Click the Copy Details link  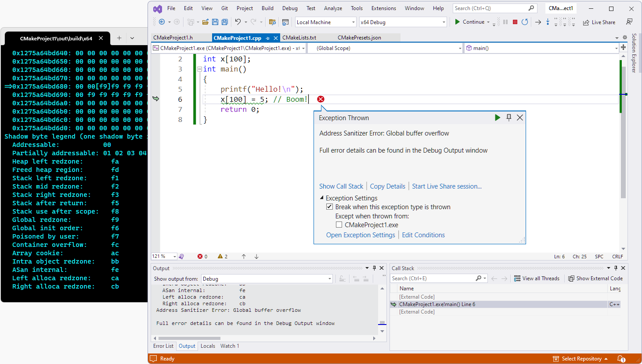coord(387,186)
